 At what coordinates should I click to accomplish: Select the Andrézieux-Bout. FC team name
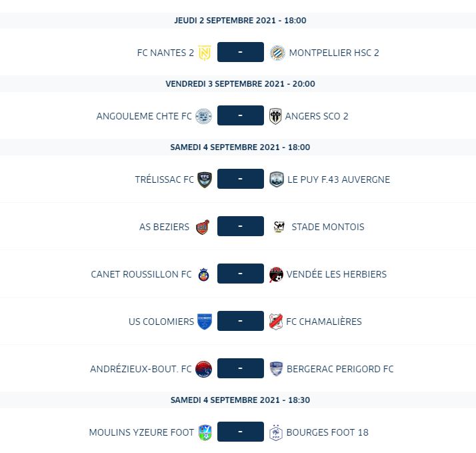(141, 369)
